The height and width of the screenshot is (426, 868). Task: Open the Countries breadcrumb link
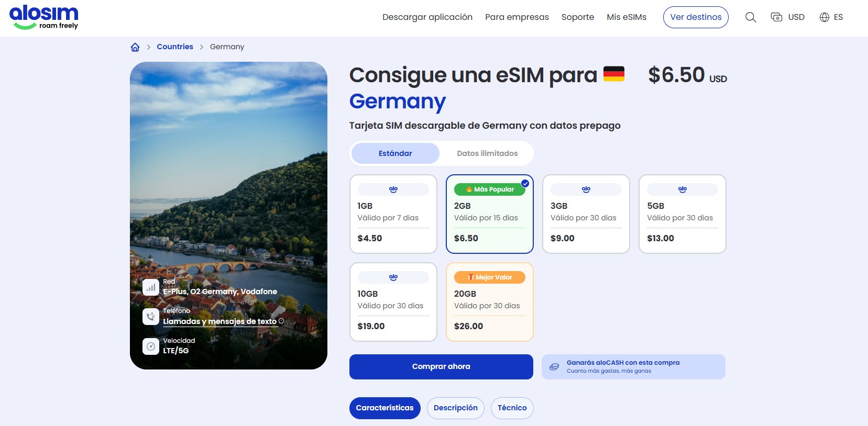point(175,47)
